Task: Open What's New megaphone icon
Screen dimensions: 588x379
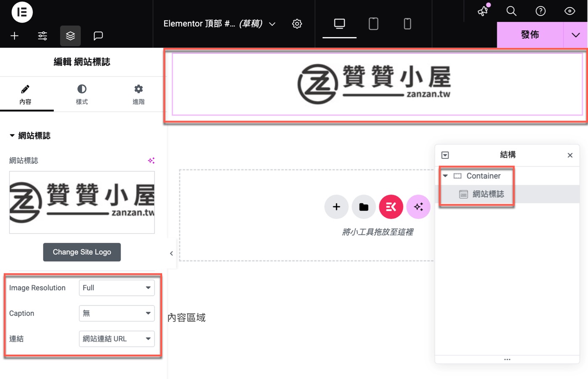Action: [x=483, y=11]
